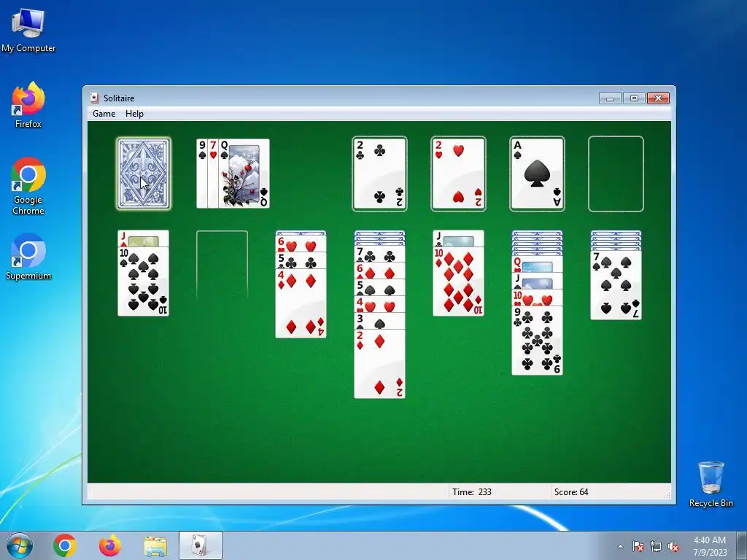Click the Show desktop button
This screenshot has width=747, height=560.
742,545
